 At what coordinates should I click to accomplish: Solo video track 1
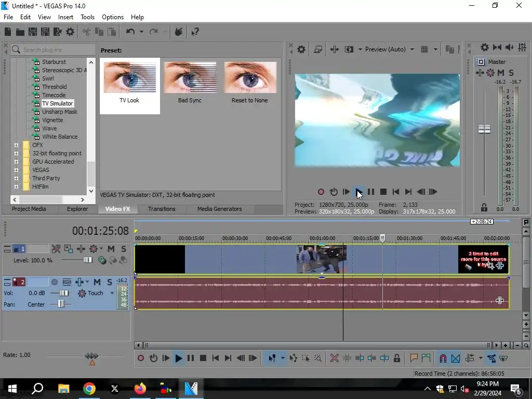tap(124, 249)
